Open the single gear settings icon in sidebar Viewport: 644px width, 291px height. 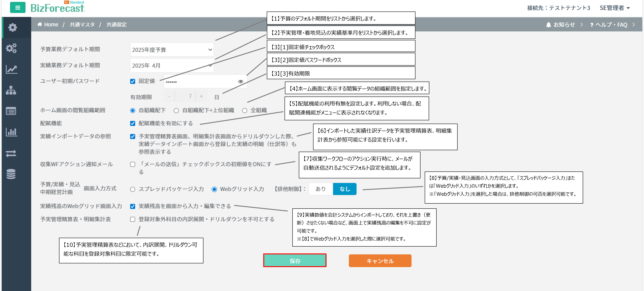pyautogui.click(x=12, y=27)
